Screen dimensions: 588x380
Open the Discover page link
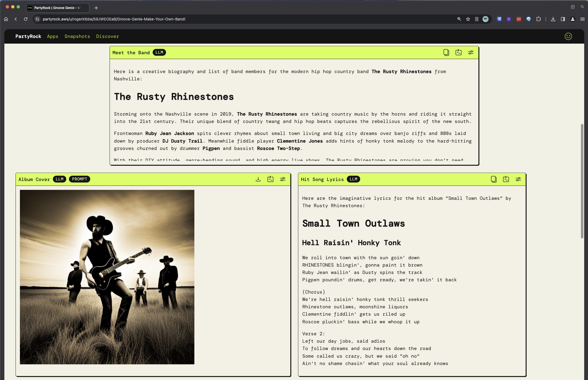coord(107,36)
